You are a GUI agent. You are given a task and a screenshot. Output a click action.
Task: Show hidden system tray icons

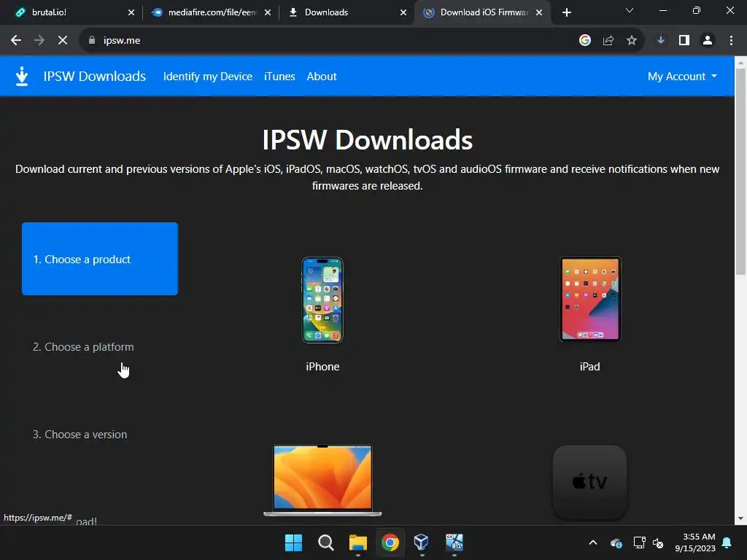593,542
